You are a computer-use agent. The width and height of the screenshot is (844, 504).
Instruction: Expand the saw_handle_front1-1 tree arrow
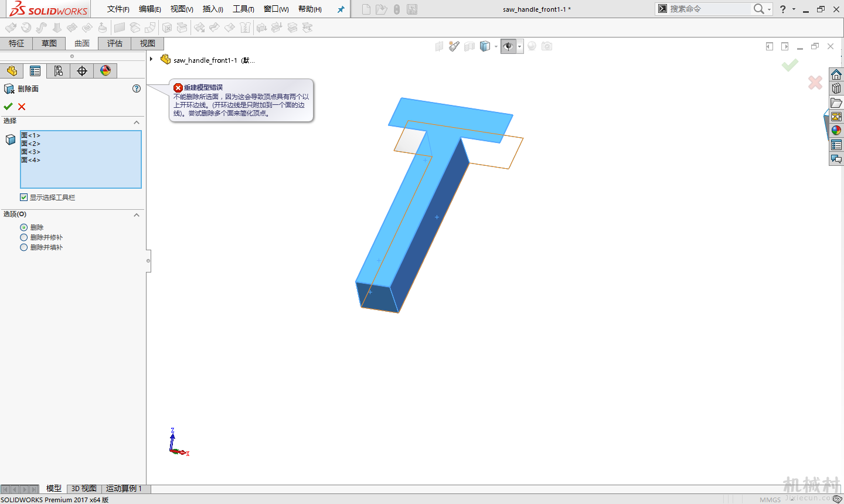point(151,59)
